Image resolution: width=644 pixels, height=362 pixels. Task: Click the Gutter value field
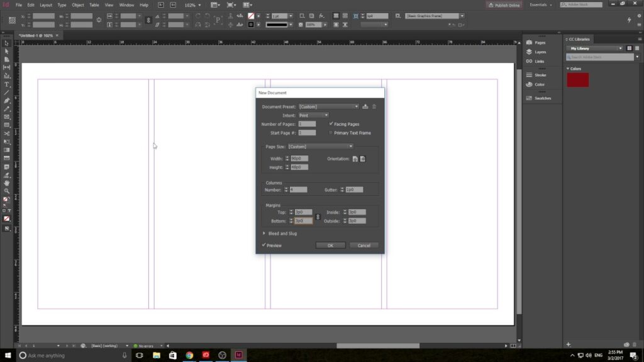pos(355,189)
